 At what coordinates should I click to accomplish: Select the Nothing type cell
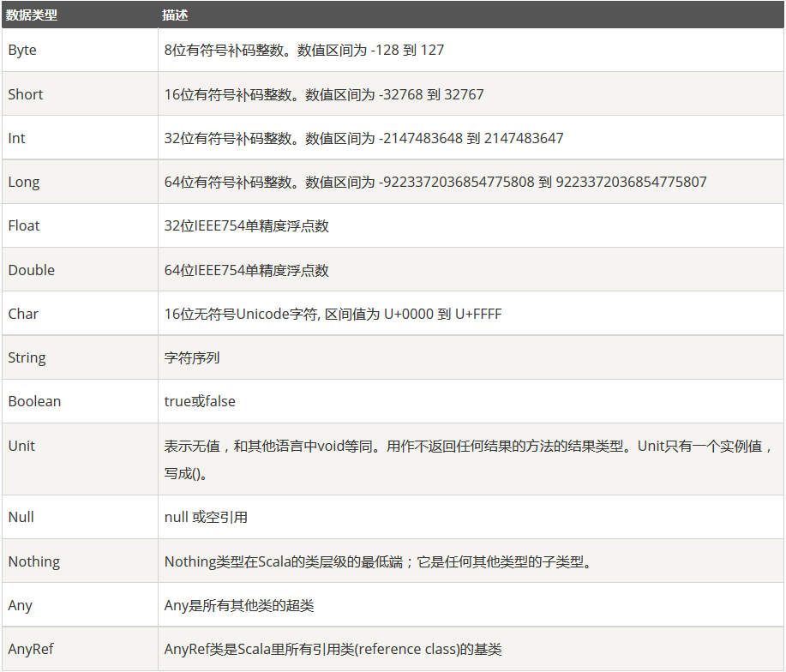(81, 561)
